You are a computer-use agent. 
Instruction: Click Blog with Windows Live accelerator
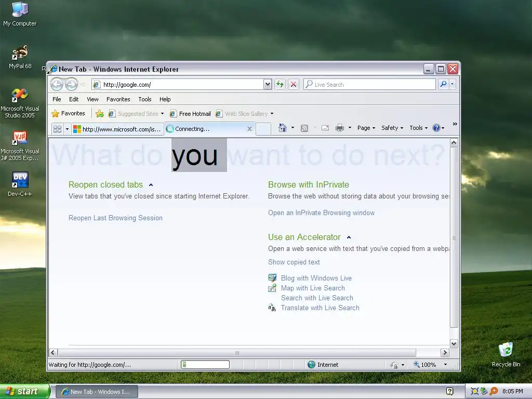click(316, 278)
